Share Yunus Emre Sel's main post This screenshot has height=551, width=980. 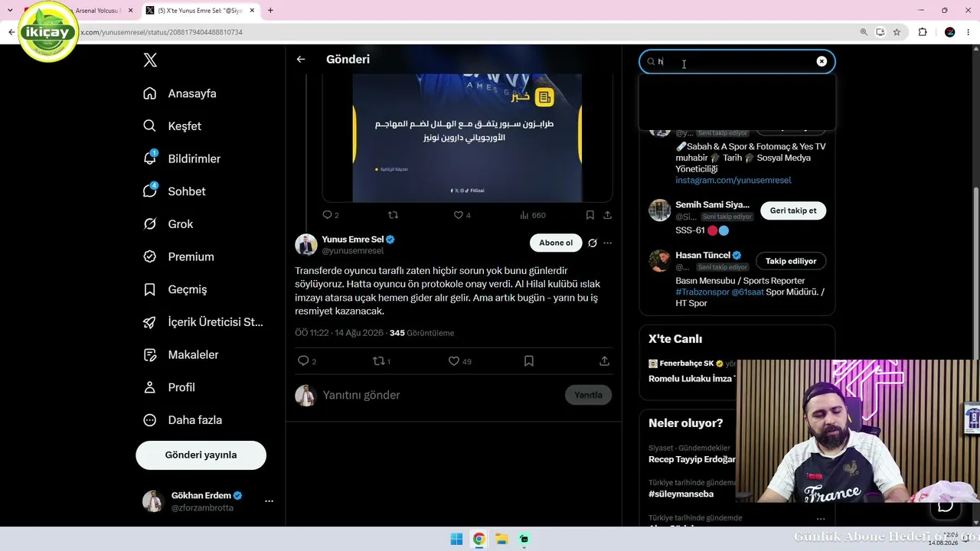tap(604, 361)
